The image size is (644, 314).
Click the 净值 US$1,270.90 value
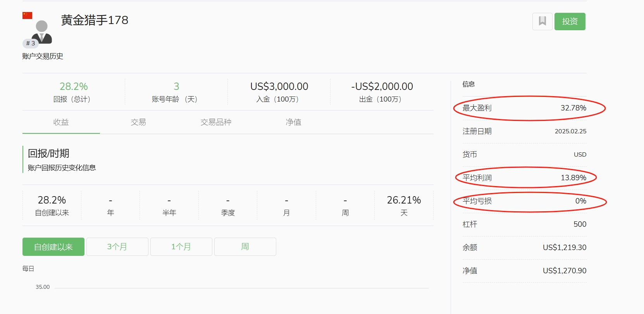coord(565,271)
